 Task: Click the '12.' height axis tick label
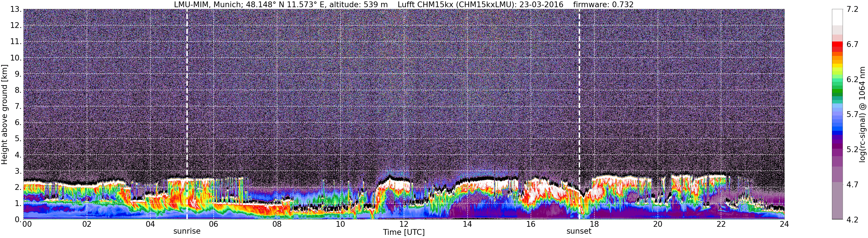pos(16,25)
